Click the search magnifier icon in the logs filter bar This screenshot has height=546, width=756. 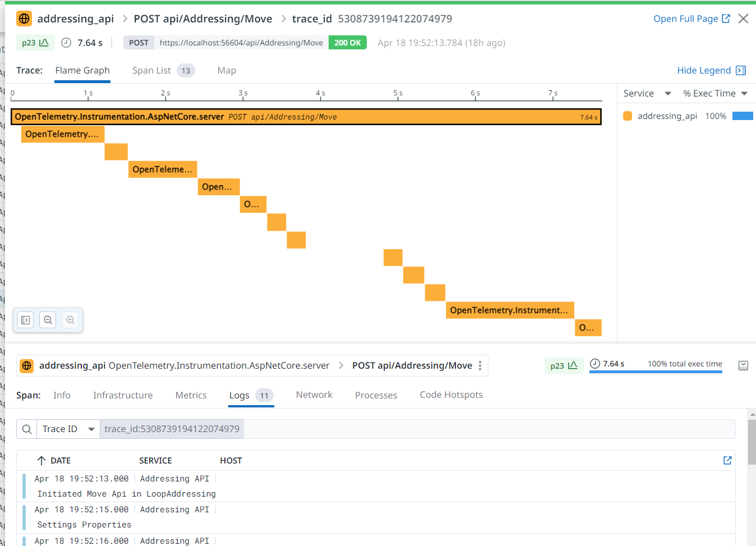click(x=26, y=429)
